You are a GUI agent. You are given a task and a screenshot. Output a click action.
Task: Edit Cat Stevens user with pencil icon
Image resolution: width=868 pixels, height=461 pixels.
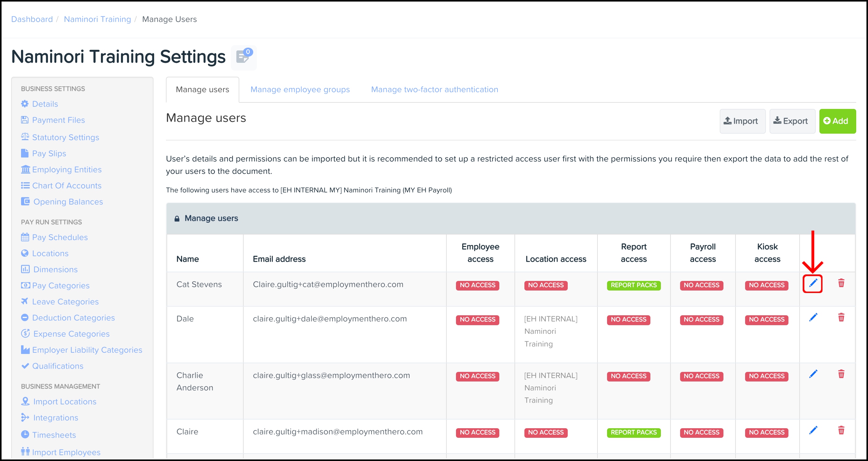click(813, 283)
